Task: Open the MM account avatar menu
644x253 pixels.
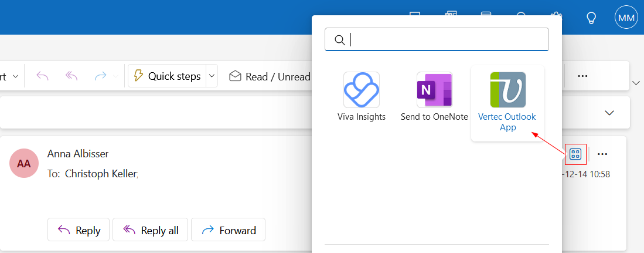Action: [x=626, y=18]
